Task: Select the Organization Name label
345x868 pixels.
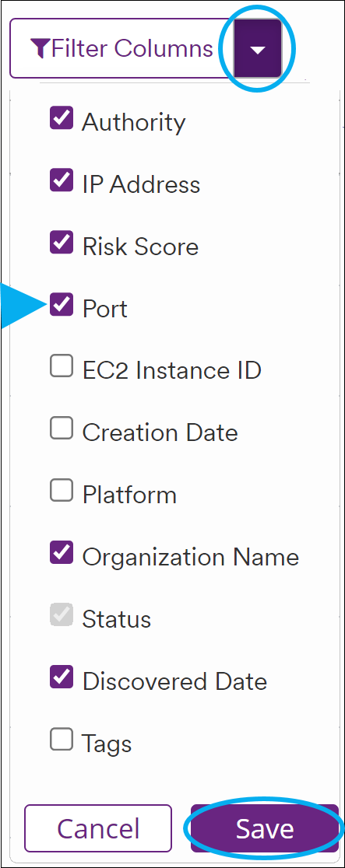Action: click(x=191, y=557)
